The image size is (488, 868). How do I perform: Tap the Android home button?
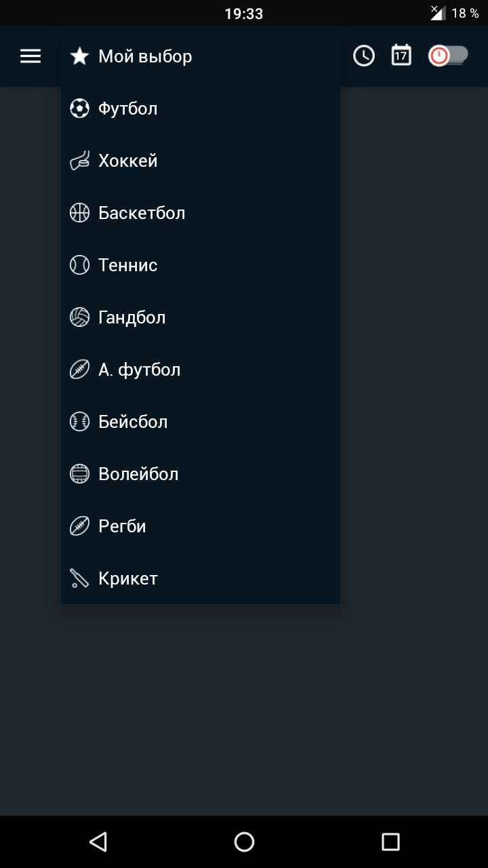coord(244,842)
